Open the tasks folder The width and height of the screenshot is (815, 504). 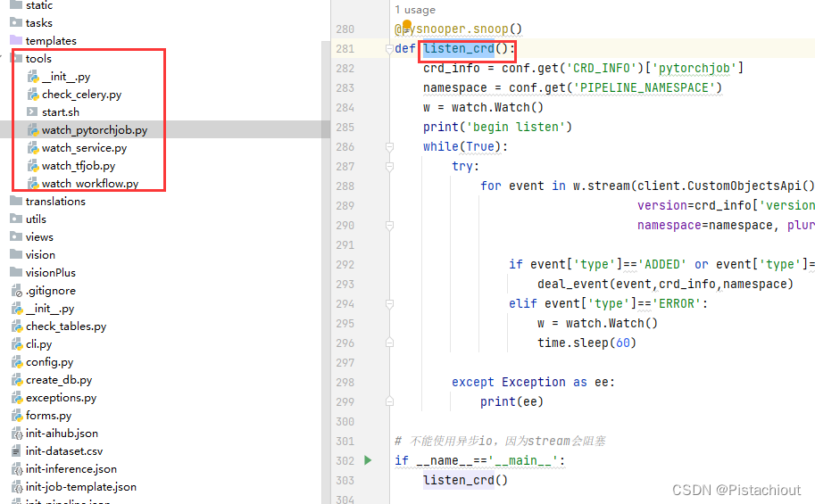pos(39,23)
